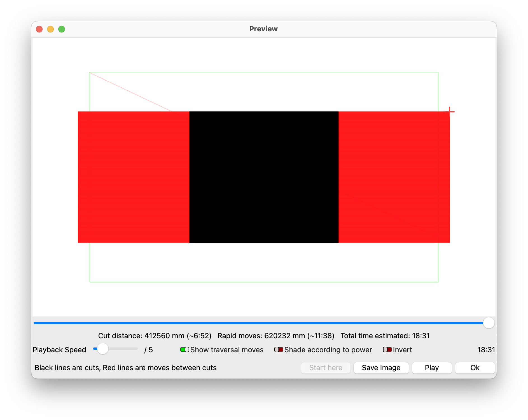
Task: Enable Shade according to power
Action: point(279,349)
